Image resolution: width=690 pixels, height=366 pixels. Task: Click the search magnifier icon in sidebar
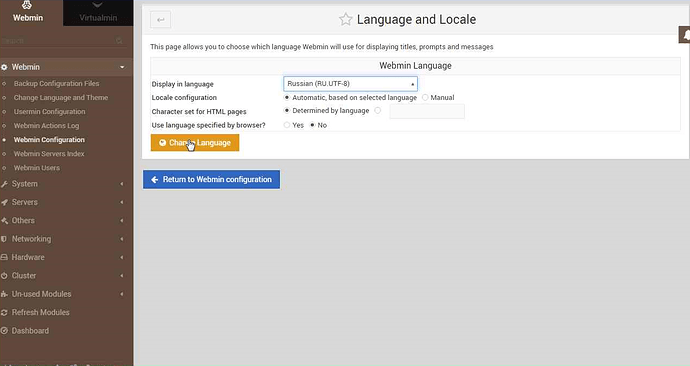coord(119,41)
